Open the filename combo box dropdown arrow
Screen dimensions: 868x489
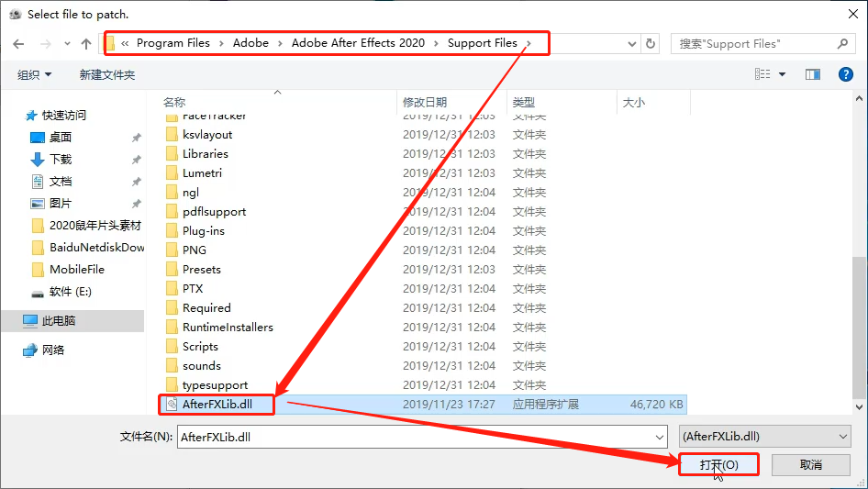pyautogui.click(x=660, y=437)
